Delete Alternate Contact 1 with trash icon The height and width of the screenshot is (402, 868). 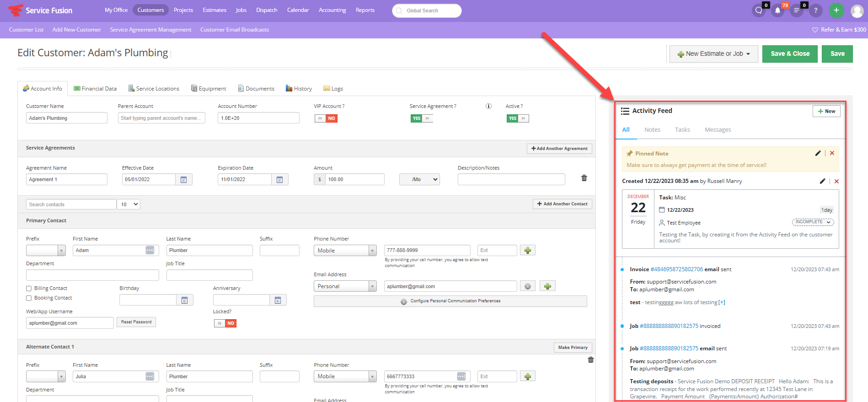click(x=591, y=359)
